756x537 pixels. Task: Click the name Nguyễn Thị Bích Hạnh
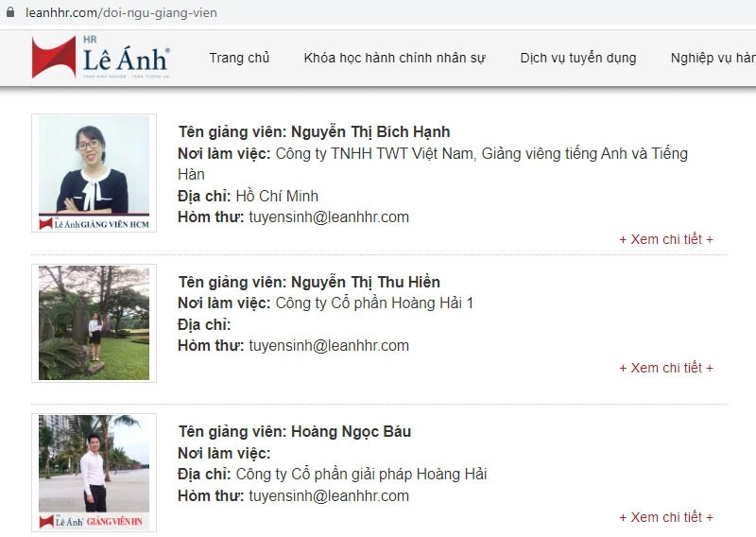coord(370,131)
